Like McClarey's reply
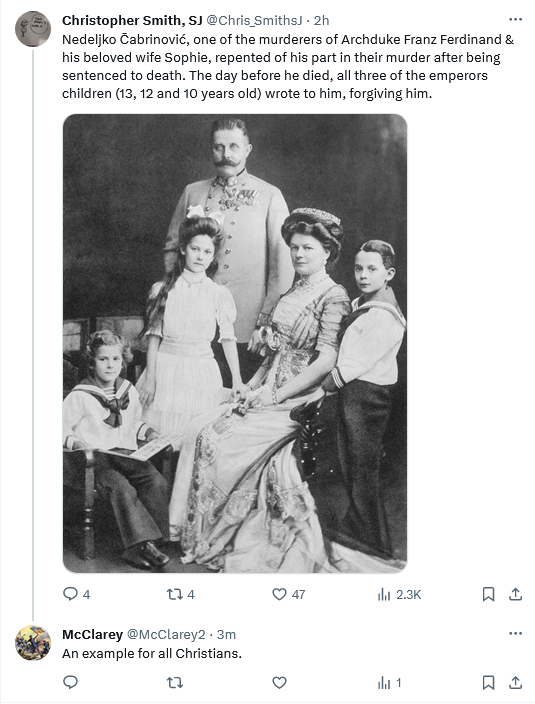The image size is (535, 704). click(279, 682)
